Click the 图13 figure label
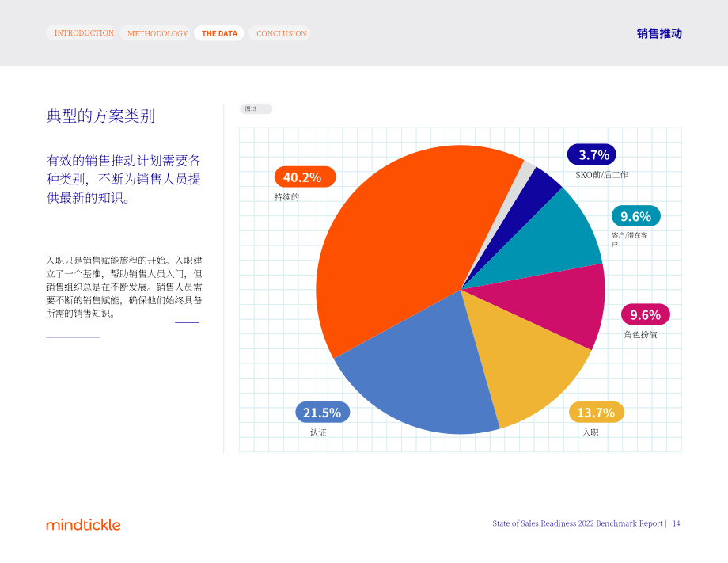The width and height of the screenshot is (728, 563). coord(256,108)
